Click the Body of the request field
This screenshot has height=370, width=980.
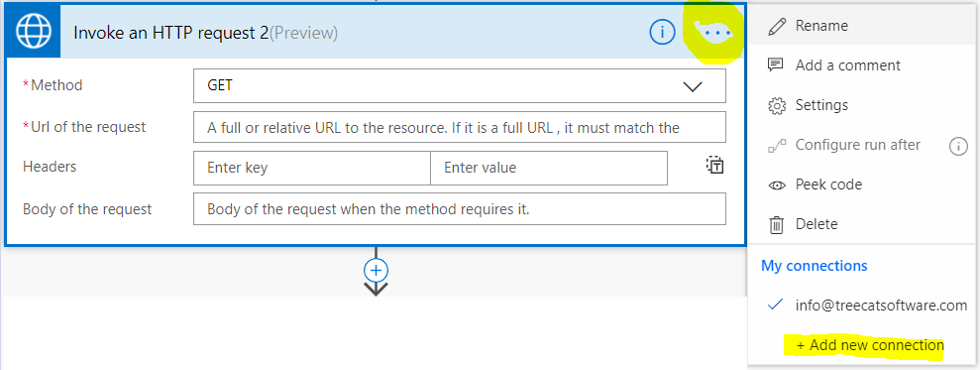click(x=460, y=209)
